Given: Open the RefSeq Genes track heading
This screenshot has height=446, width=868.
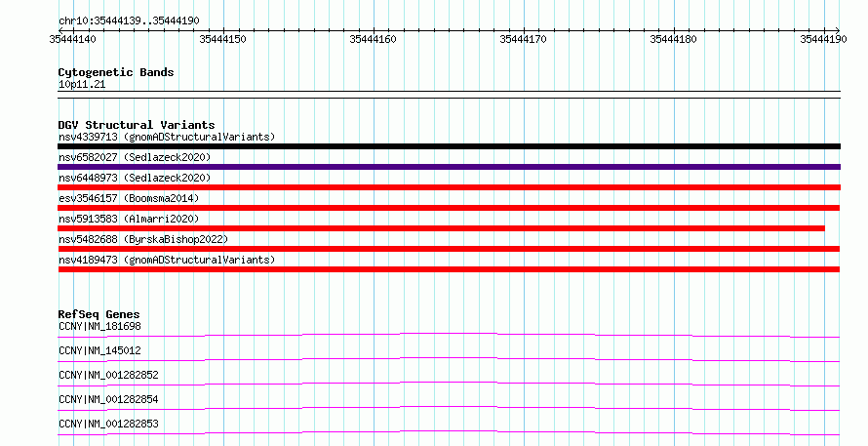Looking at the screenshot, I should [x=99, y=314].
